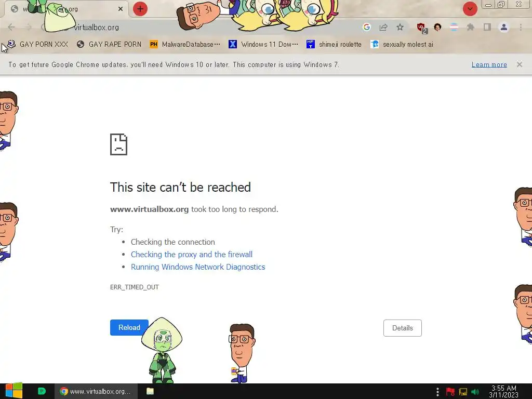This screenshot has width=532, height=399.
Task: Open the tab search dropdown chevron
Action: pos(470,9)
